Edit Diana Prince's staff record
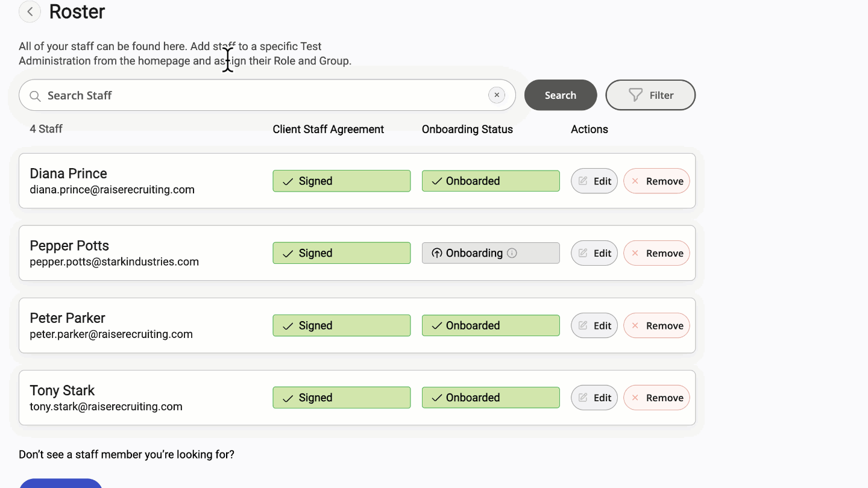 [594, 181]
